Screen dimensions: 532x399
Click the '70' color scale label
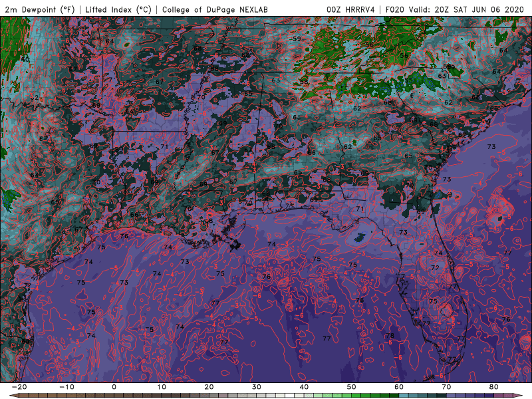(446, 387)
